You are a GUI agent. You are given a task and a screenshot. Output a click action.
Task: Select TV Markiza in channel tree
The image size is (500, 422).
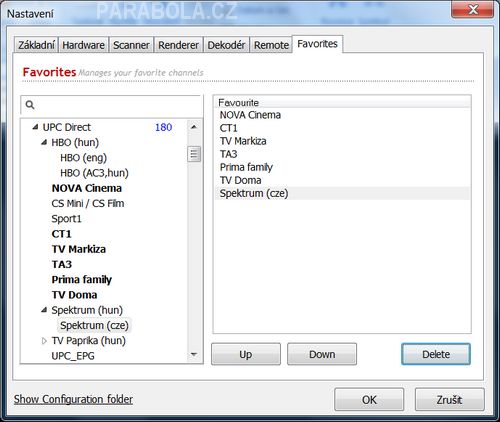click(79, 249)
